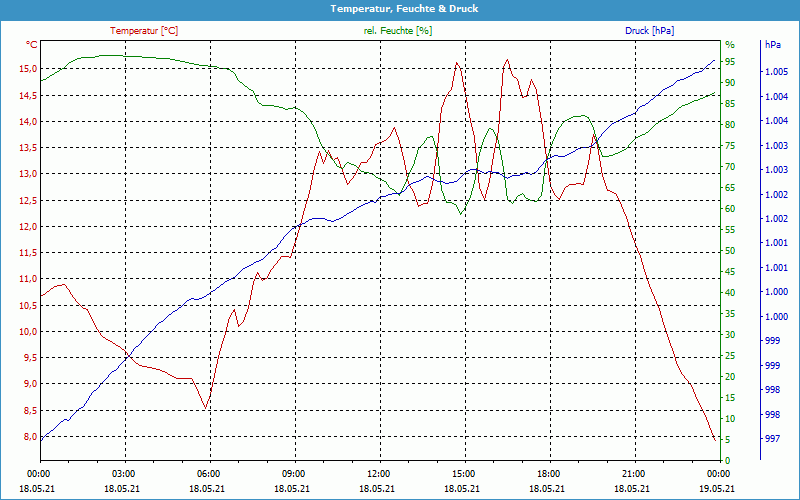Select the 95 humidity axis tick
This screenshot has height=500, width=800.
(730, 62)
